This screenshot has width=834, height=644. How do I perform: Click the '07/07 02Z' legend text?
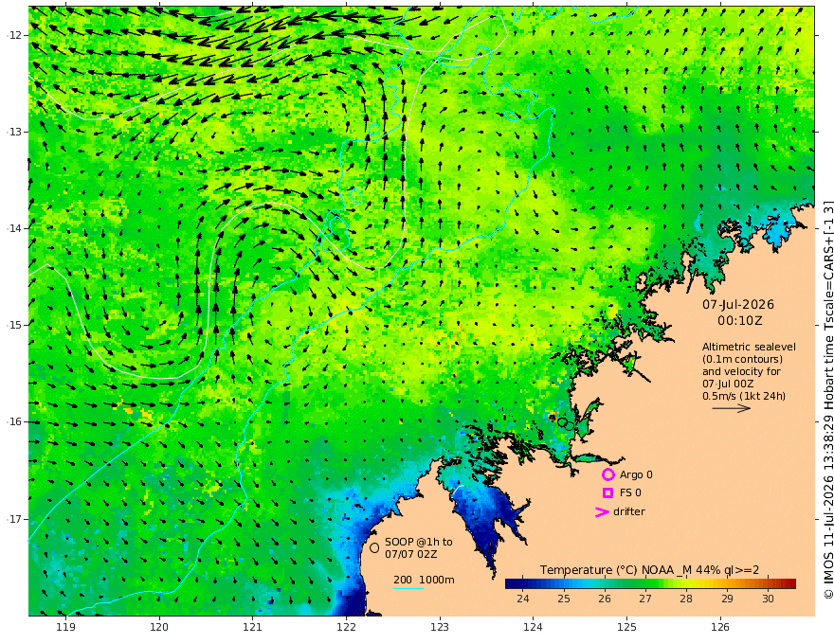pos(409,554)
